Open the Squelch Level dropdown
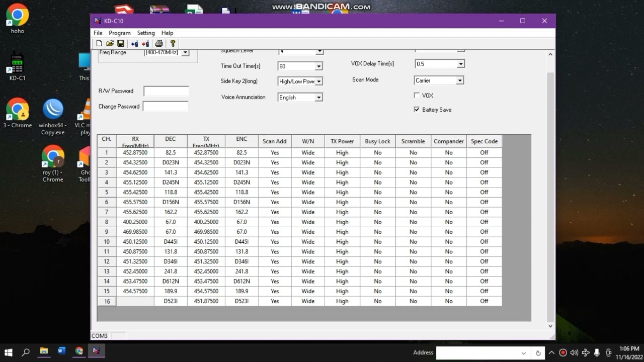This screenshot has height=362, width=644. click(318, 51)
